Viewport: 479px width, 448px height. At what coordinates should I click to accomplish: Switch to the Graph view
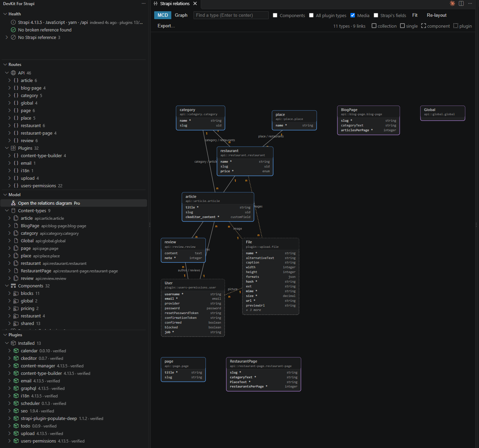[181, 15]
